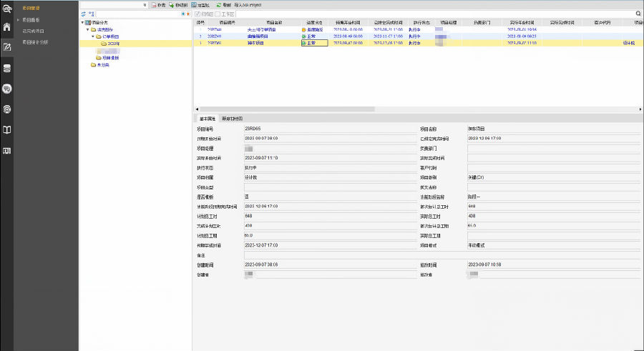The height and width of the screenshot is (351, 644).
Task: Toggle the 归档区 checkbox
Action: (198, 14)
